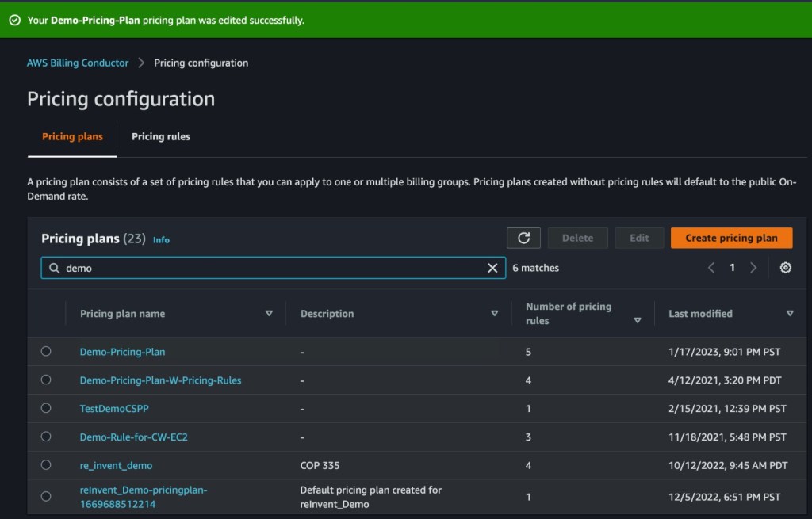812x519 pixels.
Task: Select the Pricing plans tab
Action: pyautogui.click(x=72, y=136)
